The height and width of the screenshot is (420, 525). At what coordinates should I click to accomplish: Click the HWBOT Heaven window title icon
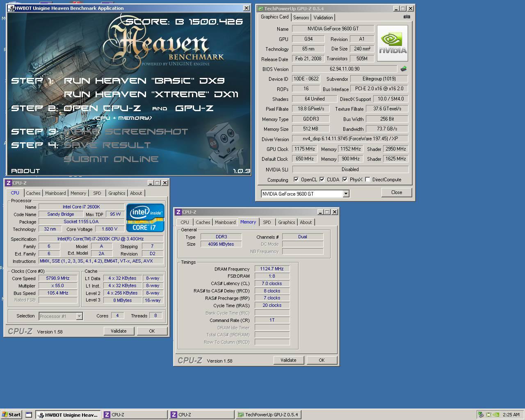pyautogui.click(x=11, y=8)
